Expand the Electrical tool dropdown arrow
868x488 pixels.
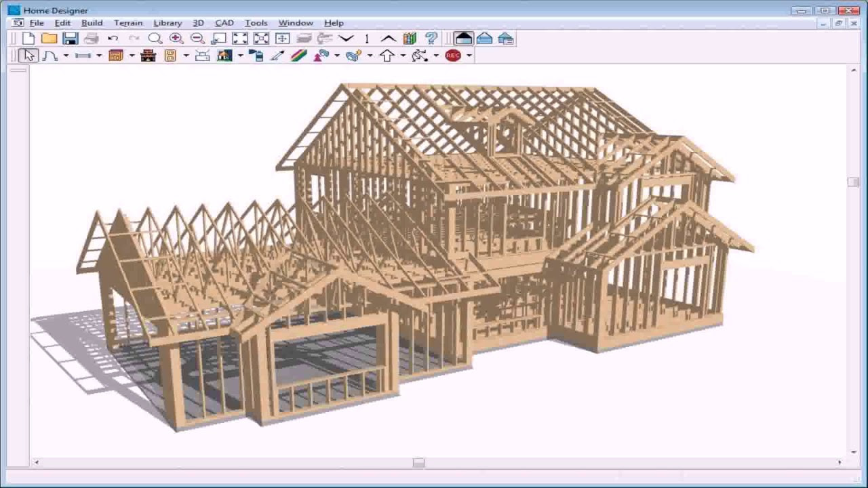(x=185, y=56)
